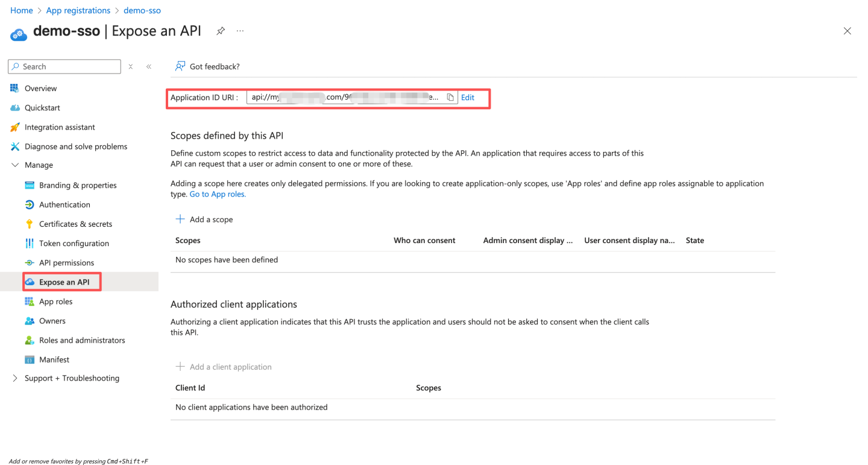This screenshot has width=868, height=465.
Task: Click the plus icon beside Add a scope
Action: [180, 219]
